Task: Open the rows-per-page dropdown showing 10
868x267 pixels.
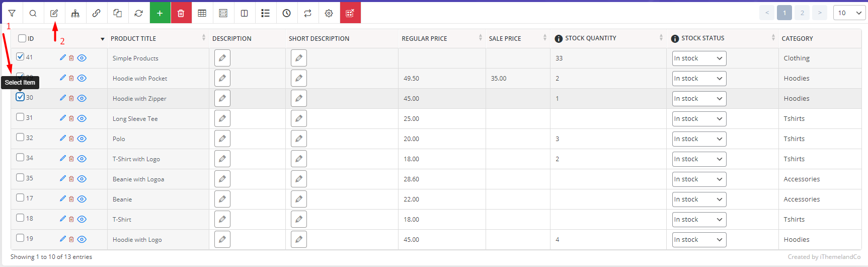Action: pyautogui.click(x=849, y=13)
